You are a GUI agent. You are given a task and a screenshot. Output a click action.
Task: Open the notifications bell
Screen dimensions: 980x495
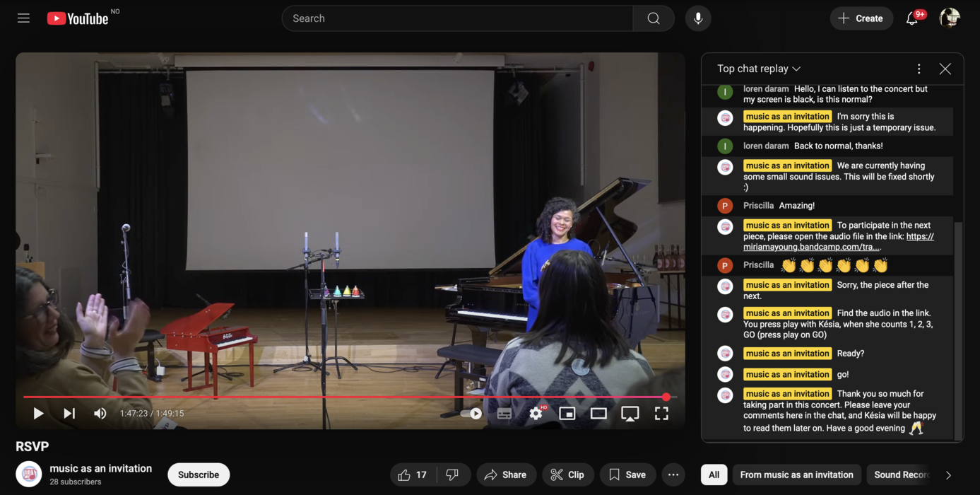tap(912, 18)
